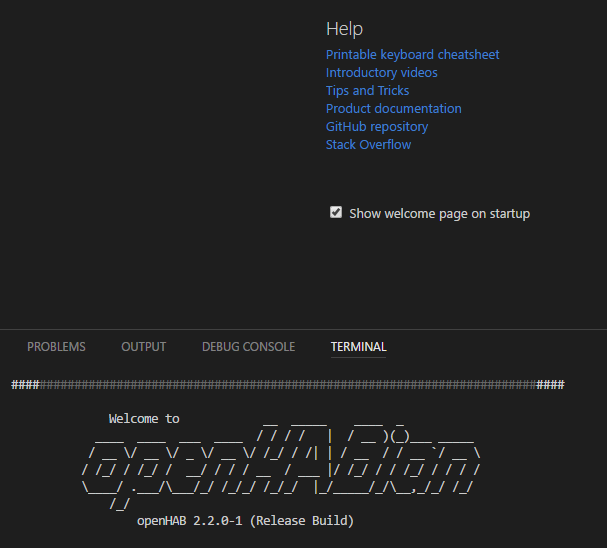Click the 'Show welcome page on startup' label

(440, 214)
